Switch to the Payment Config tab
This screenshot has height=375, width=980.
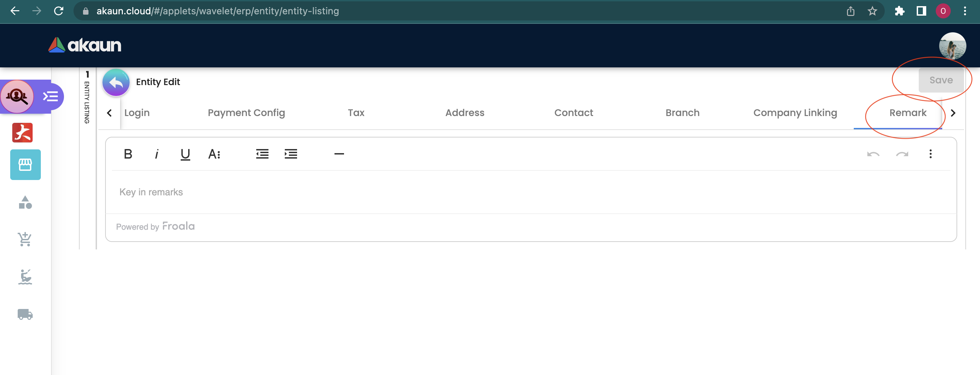pos(246,113)
